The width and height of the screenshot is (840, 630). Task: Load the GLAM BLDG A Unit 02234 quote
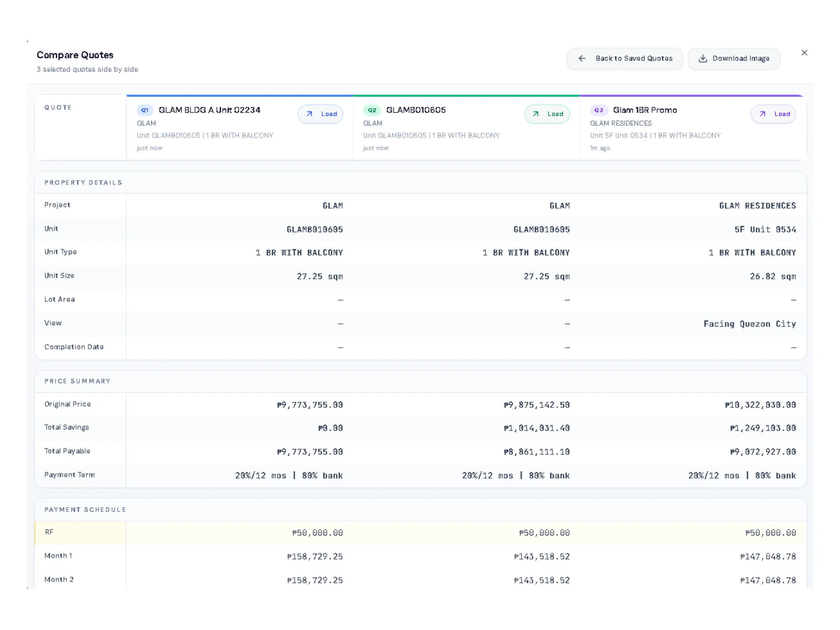tap(321, 114)
